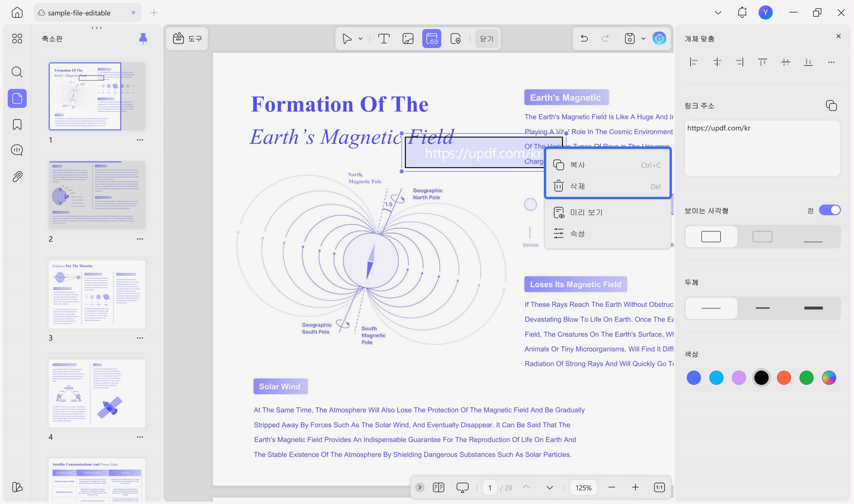854x504 pixels.
Task: Close the 개체 맞춤 properties panel
Action: [838, 36]
